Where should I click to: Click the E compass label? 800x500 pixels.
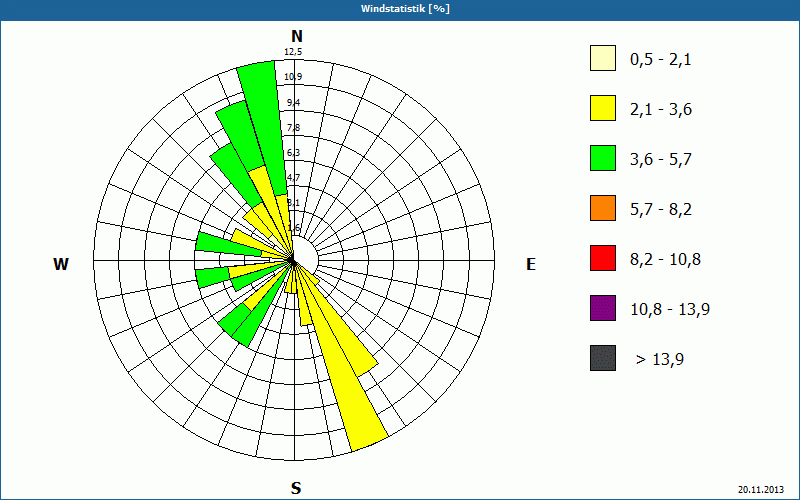pyautogui.click(x=531, y=264)
